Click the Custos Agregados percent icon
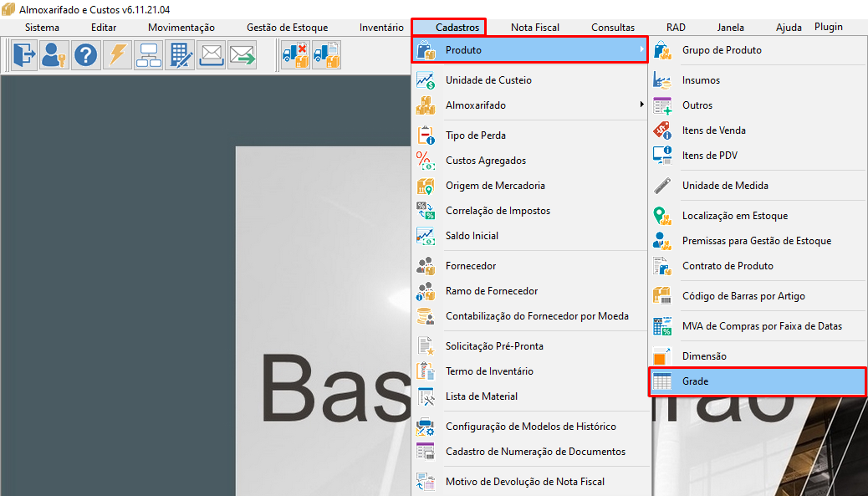This screenshot has height=496, width=868. (x=426, y=161)
